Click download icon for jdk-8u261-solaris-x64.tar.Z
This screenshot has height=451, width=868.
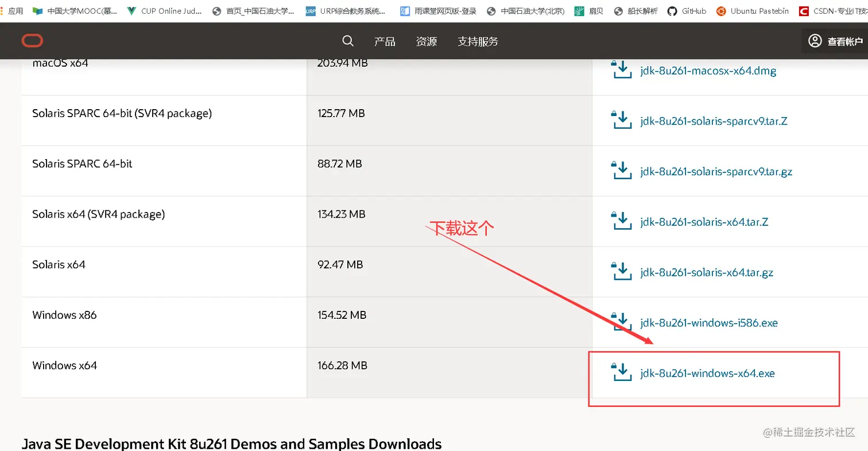pyautogui.click(x=621, y=221)
